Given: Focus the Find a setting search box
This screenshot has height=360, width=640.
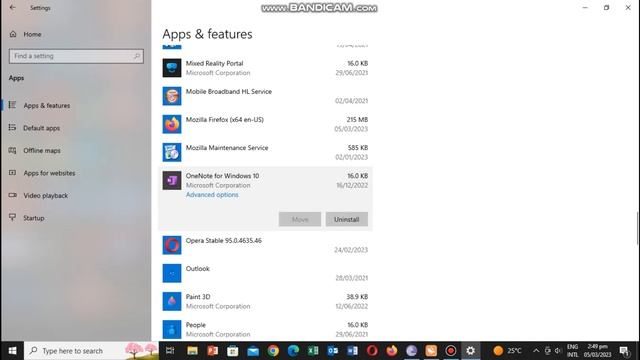Looking at the screenshot, I should (x=76, y=56).
